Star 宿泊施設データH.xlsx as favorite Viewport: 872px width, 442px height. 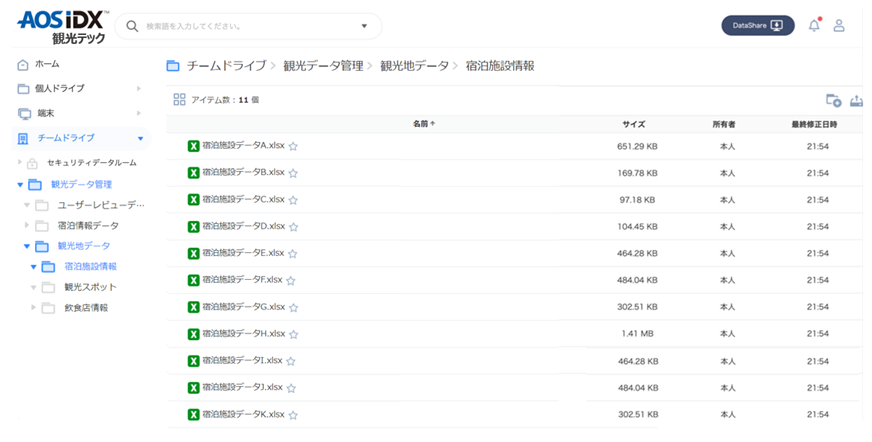click(x=294, y=335)
